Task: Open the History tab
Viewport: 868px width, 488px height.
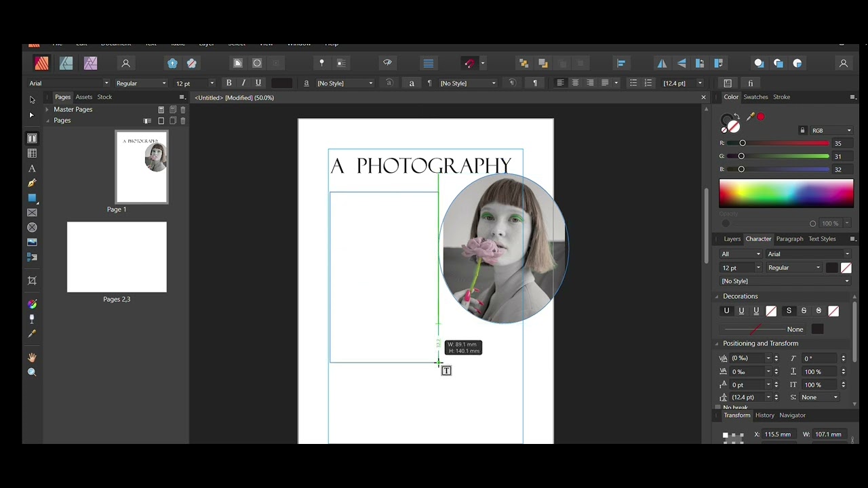Action: [x=764, y=415]
